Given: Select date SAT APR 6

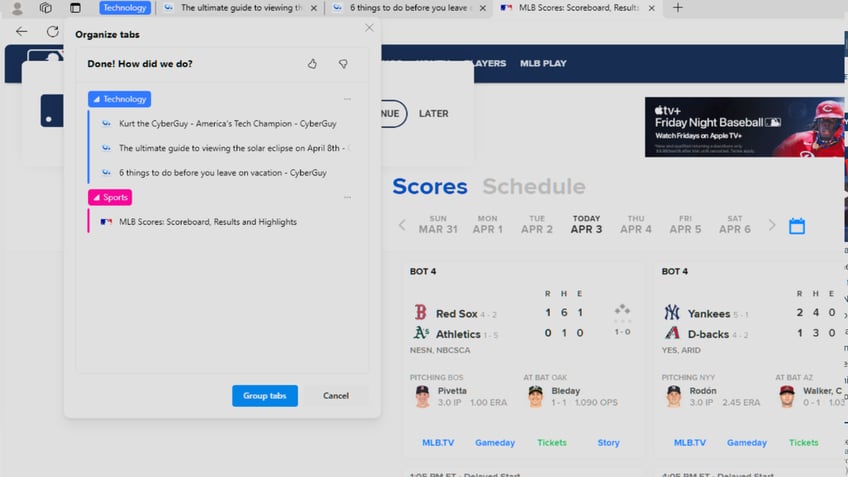Looking at the screenshot, I should (735, 224).
